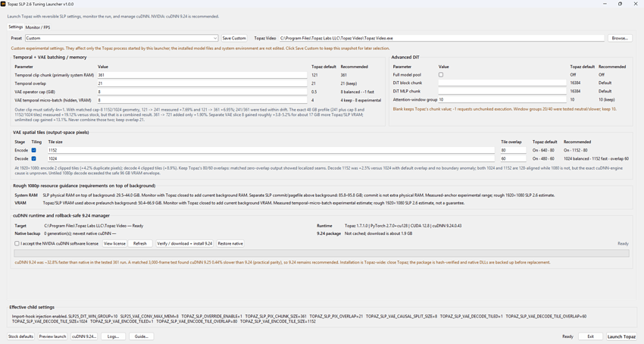Click the TOPAZ_SLP_VAE_ENCODE_TILE_SIZE=1152 text
644x344 pixels.
(x=277, y=321)
